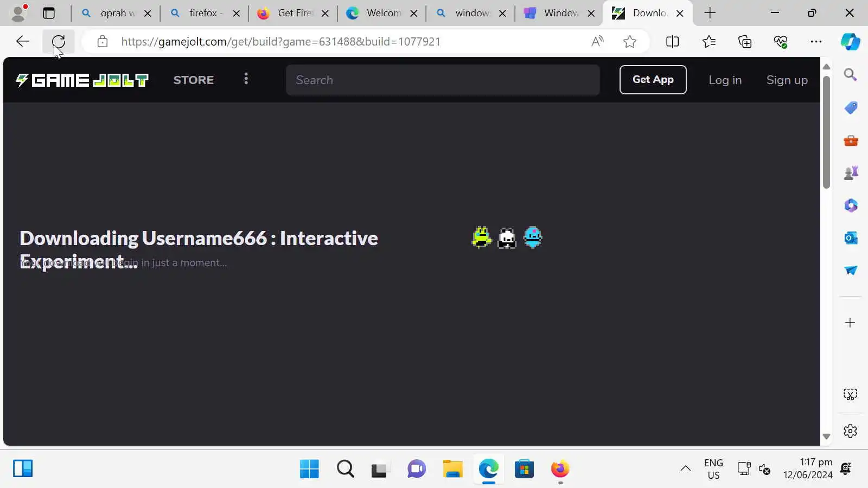868x488 pixels.
Task: Open sidebar Outlook icon
Action: [851, 238]
